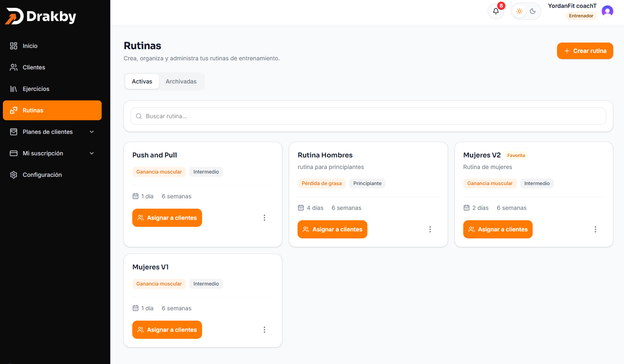The height and width of the screenshot is (364, 624).
Task: Click search magnifier icon in search box
Action: pos(139,116)
